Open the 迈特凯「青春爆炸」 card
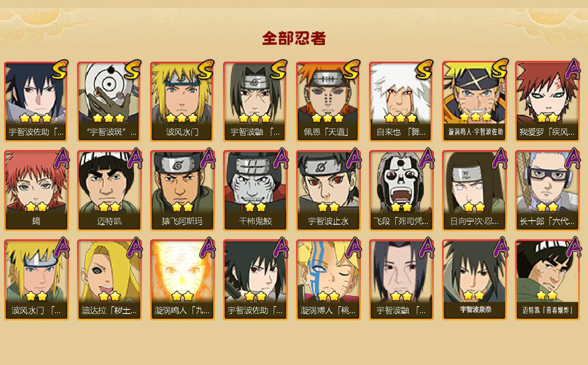This screenshot has height=365, width=588. click(x=547, y=280)
